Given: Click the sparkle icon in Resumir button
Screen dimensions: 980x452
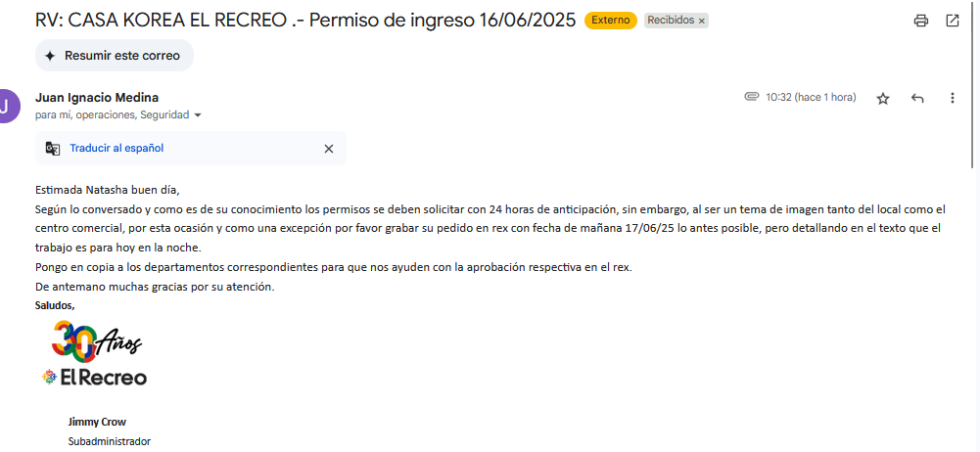Looking at the screenshot, I should pyautogui.click(x=50, y=56).
